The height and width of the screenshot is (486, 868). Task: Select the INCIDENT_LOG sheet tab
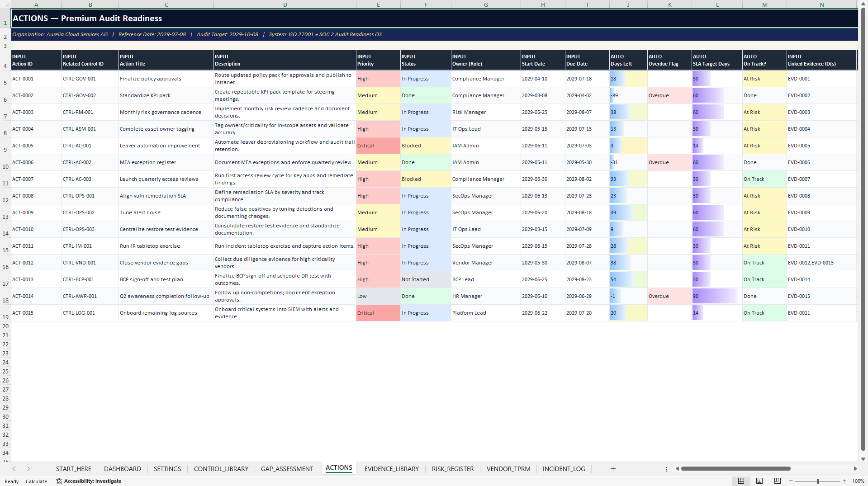pyautogui.click(x=564, y=469)
